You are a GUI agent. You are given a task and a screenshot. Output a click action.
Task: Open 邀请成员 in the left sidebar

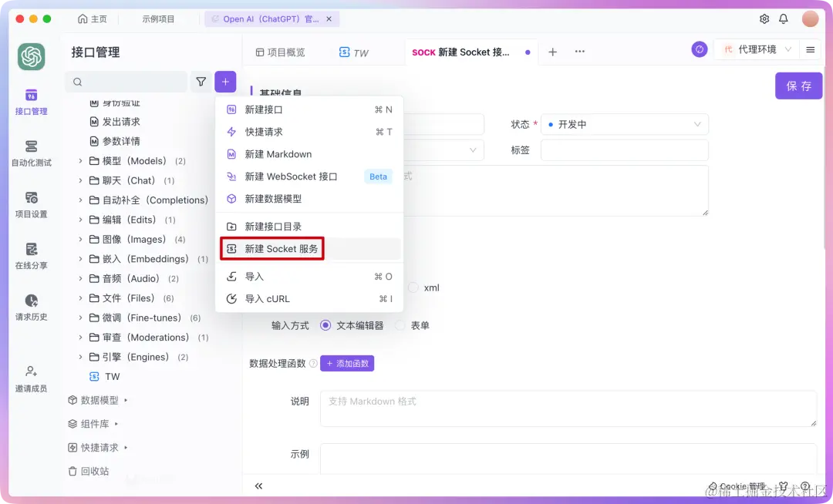[31, 378]
